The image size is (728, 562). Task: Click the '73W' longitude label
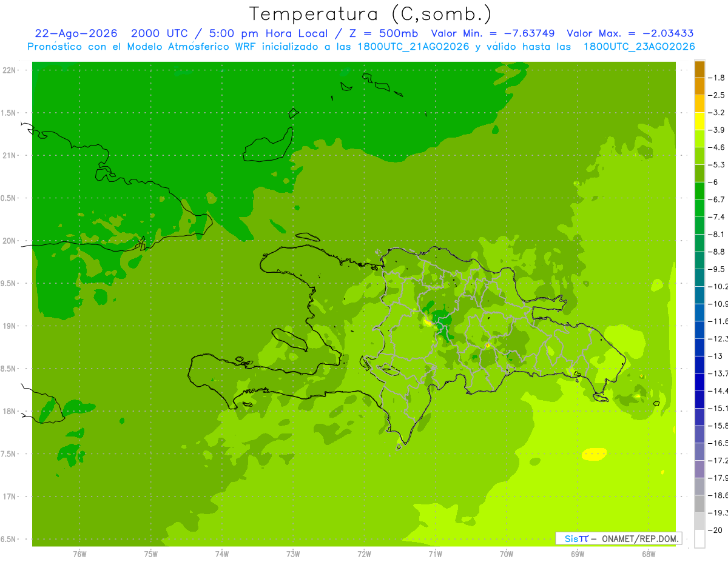point(292,554)
